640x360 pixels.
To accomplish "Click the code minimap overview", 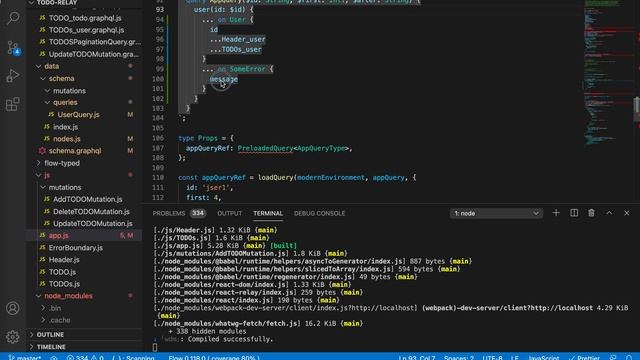I will click(x=607, y=73).
